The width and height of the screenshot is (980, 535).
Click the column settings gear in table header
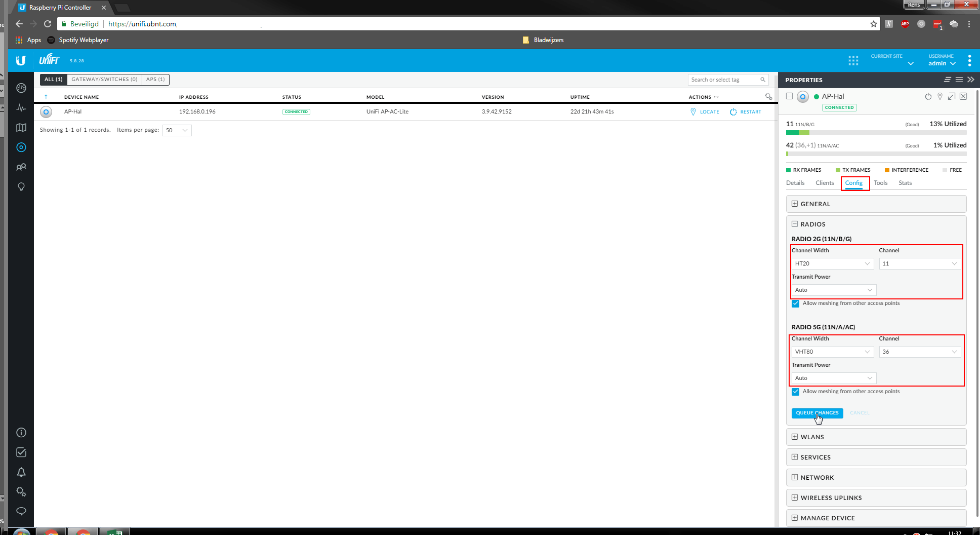point(768,97)
